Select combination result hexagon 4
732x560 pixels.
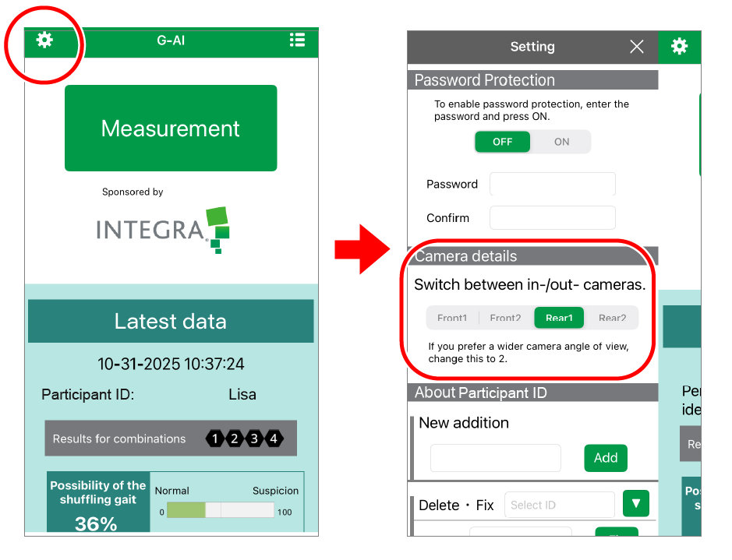coord(273,438)
